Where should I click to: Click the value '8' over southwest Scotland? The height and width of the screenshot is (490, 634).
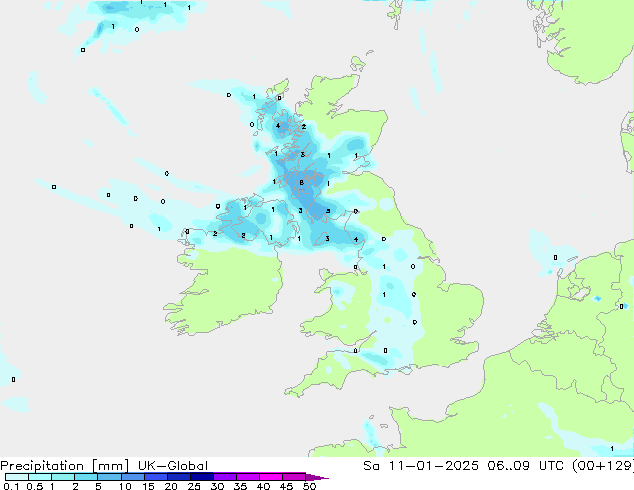(x=302, y=183)
